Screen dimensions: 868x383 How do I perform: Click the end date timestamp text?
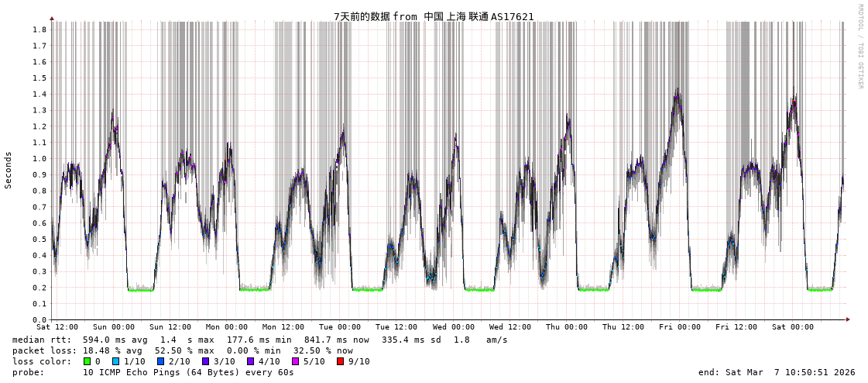pos(777,372)
